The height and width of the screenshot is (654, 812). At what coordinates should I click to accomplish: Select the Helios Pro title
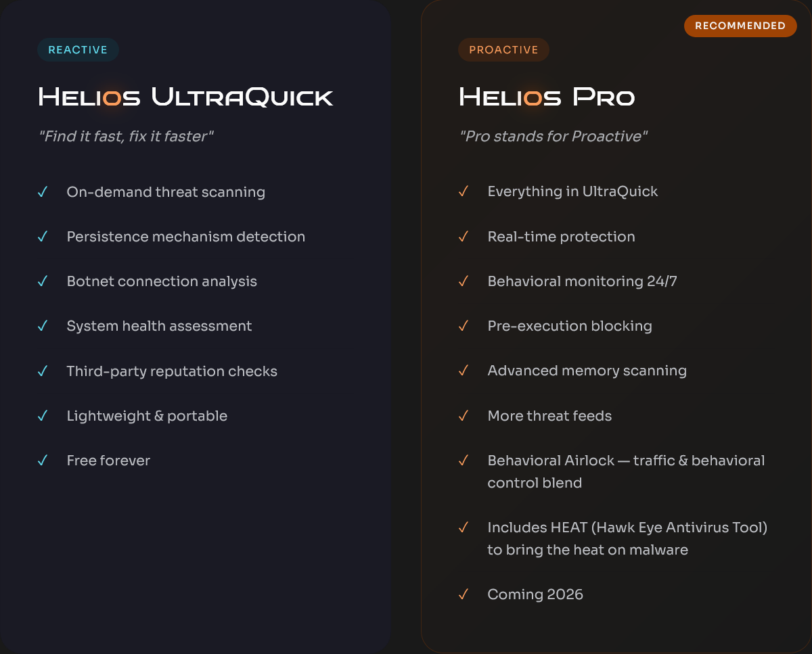click(547, 97)
